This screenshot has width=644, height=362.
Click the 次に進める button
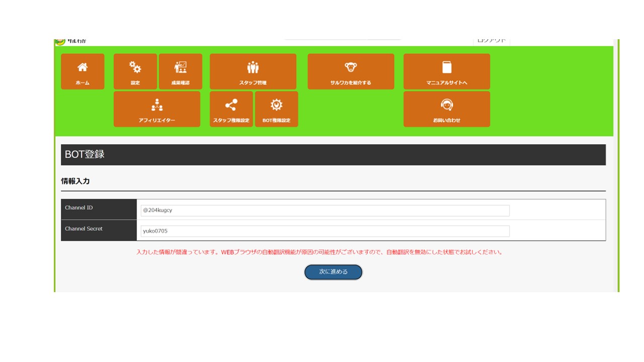333,272
